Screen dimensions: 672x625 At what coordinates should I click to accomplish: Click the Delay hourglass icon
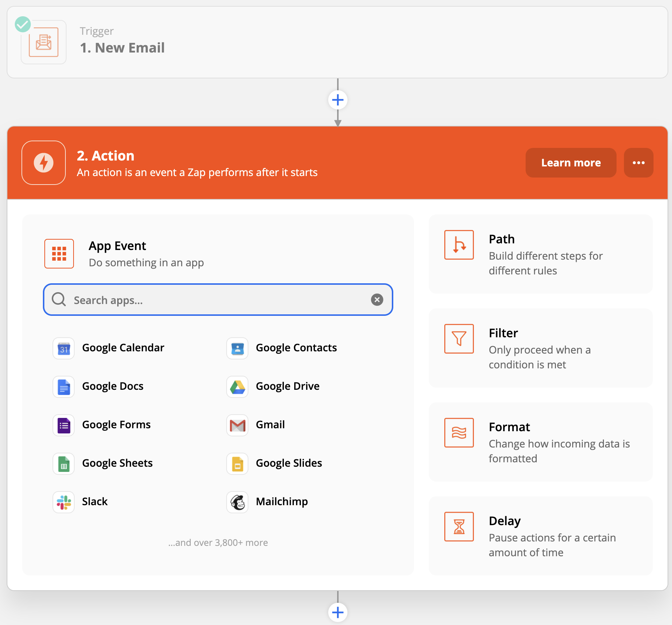(459, 527)
